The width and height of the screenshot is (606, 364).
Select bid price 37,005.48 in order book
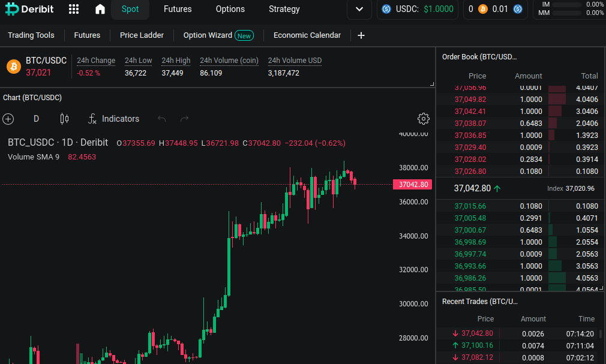click(x=470, y=218)
